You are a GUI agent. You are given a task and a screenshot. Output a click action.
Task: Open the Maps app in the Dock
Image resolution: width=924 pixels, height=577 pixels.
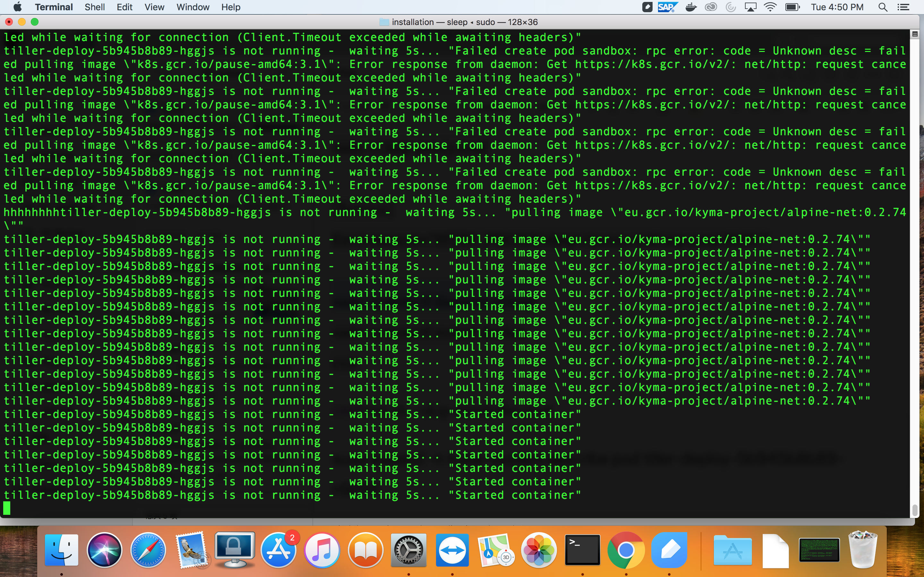tap(495, 549)
